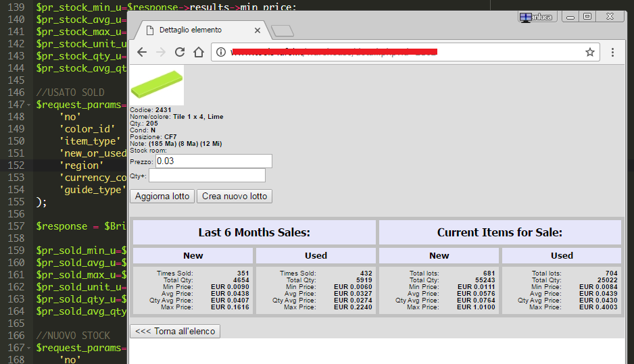Click //USATO SOLD comment in editor
Image resolution: width=634 pixels, height=364 pixels.
point(70,93)
